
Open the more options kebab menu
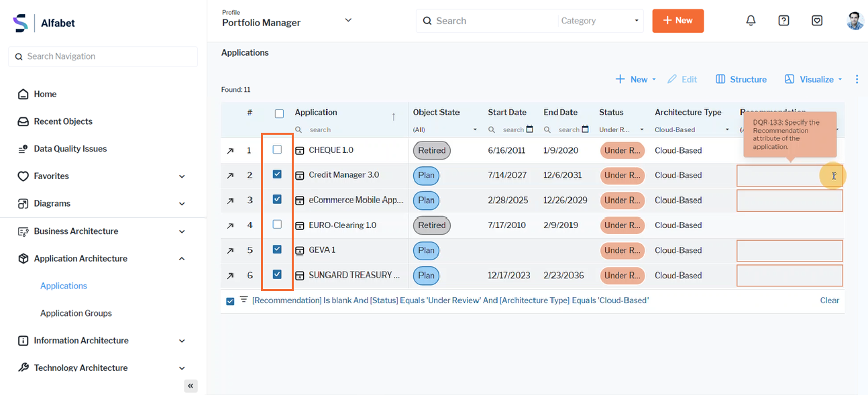[x=857, y=79]
